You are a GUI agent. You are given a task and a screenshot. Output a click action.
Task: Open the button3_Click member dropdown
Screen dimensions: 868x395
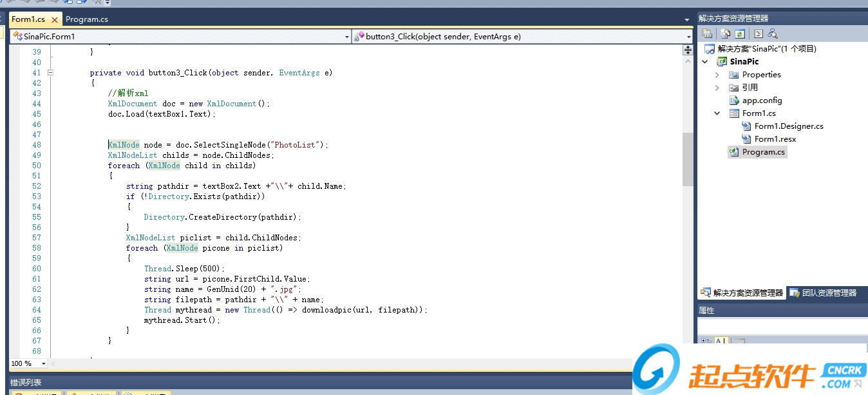click(x=688, y=37)
